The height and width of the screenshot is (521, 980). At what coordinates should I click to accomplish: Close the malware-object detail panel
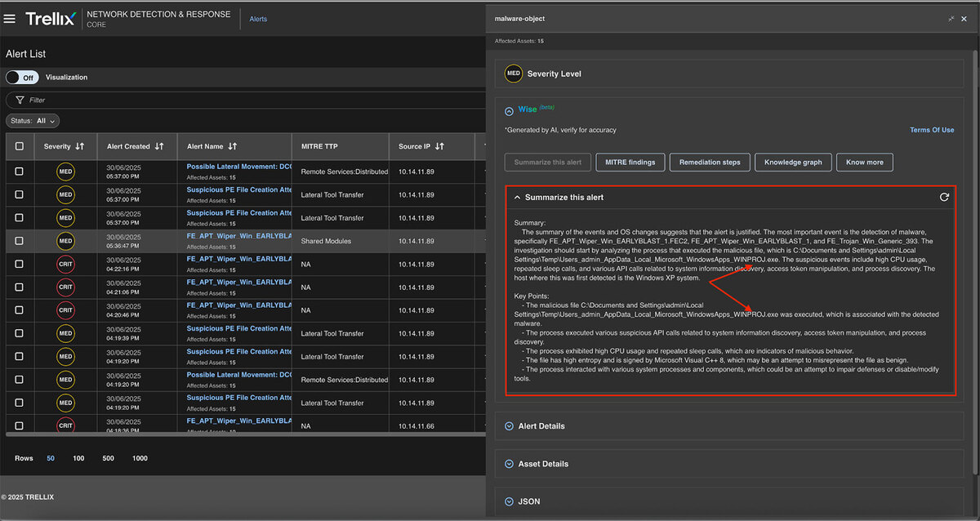tap(965, 19)
